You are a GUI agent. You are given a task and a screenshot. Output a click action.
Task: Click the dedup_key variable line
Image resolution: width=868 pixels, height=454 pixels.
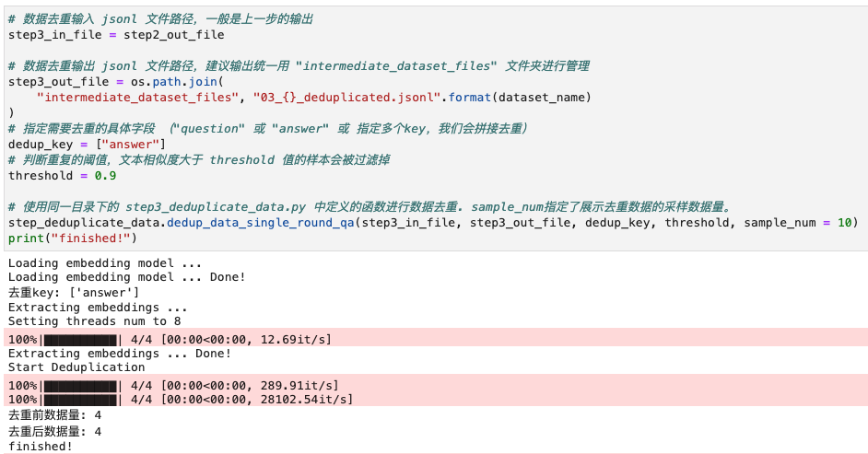click(x=87, y=145)
